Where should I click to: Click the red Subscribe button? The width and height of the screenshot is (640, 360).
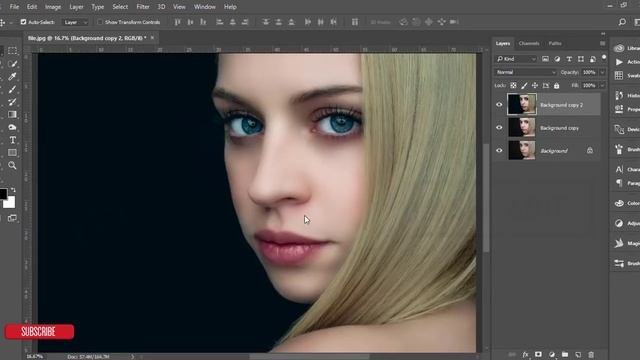[39, 332]
